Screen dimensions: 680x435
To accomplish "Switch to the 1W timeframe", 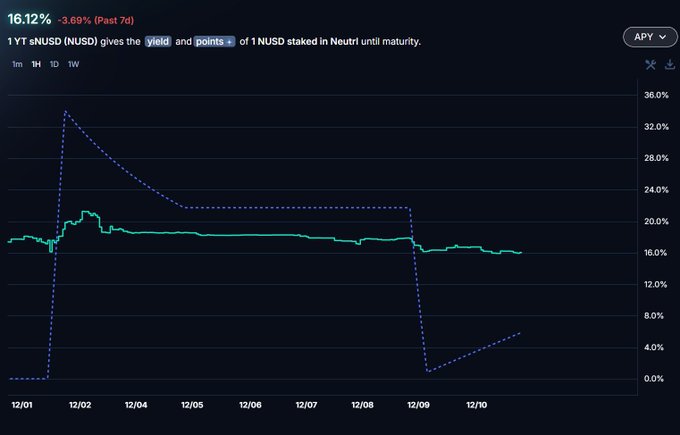I will point(73,64).
